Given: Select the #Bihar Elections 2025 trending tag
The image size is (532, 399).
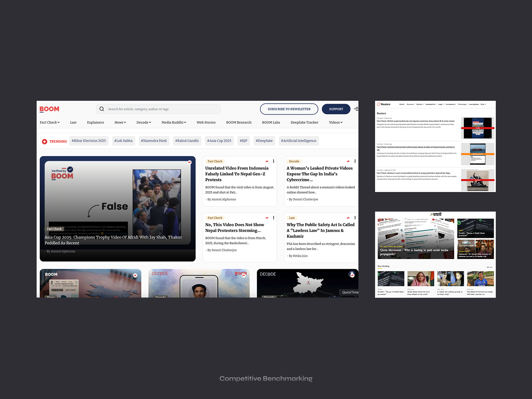Looking at the screenshot, I should [89, 141].
